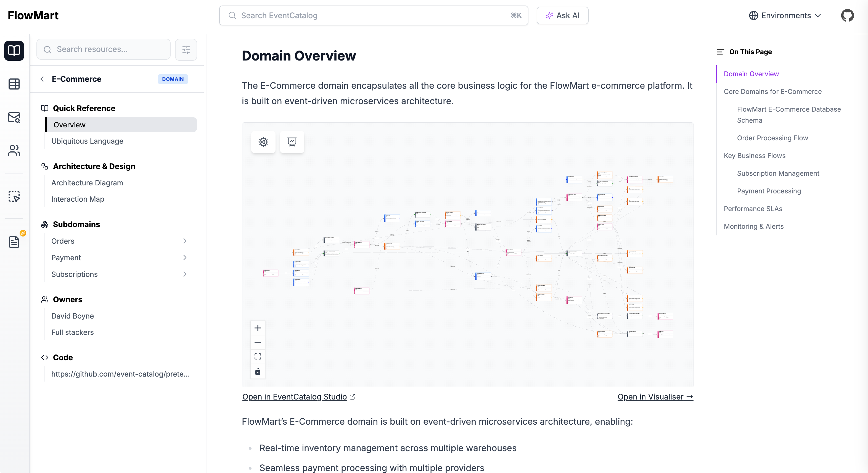
Task: Open the Environments dropdown
Action: click(785, 15)
